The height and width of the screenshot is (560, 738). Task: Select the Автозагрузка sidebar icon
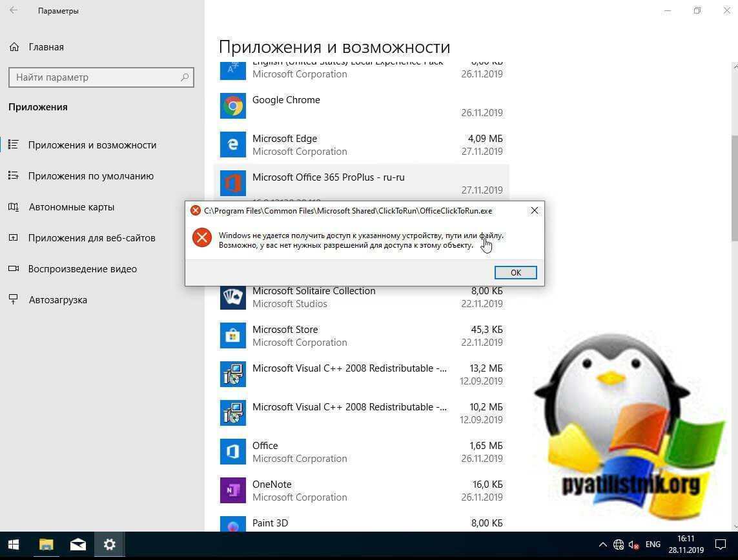(x=13, y=299)
